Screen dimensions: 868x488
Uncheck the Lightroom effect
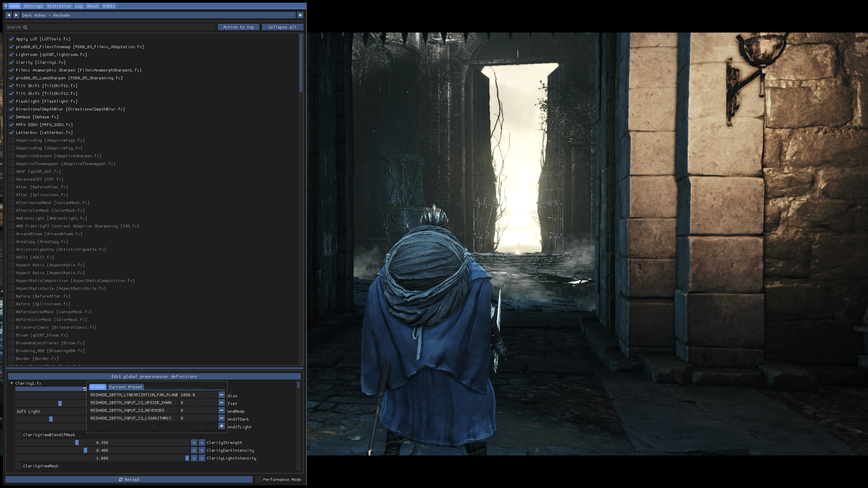pyautogui.click(x=11, y=55)
